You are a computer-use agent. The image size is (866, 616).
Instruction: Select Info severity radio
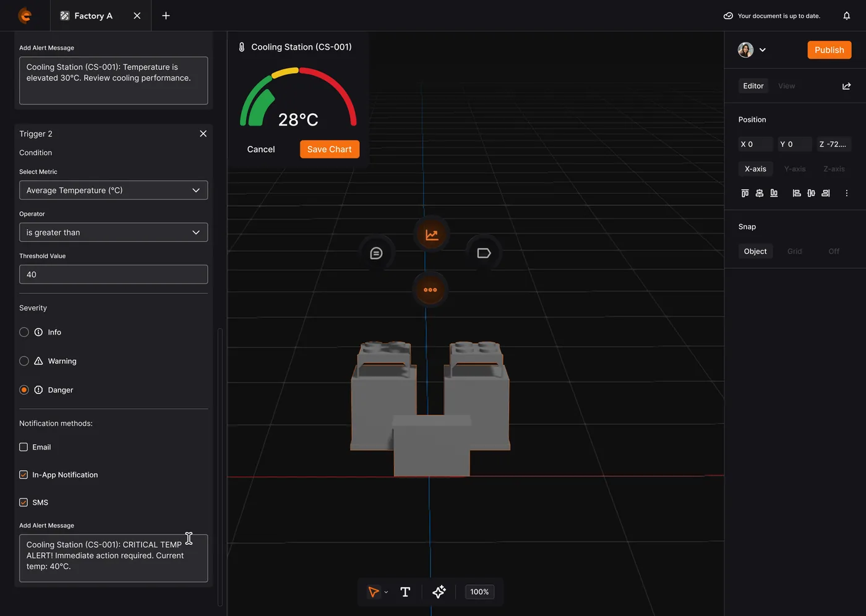coord(24,332)
